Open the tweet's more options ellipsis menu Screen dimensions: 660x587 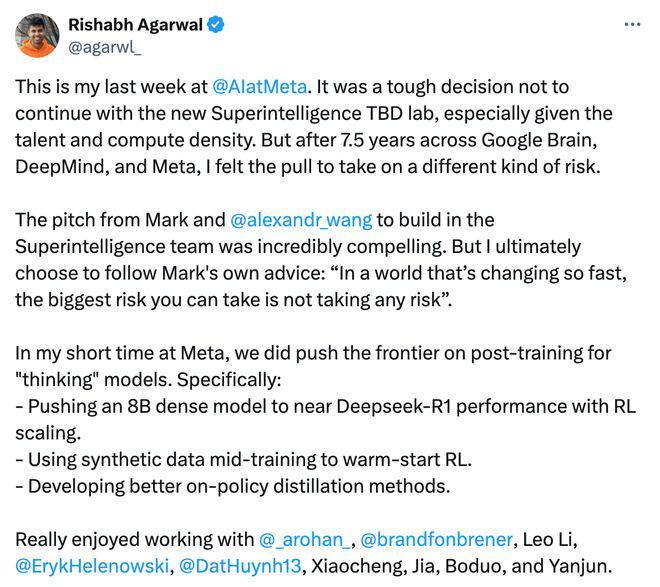pos(631,24)
